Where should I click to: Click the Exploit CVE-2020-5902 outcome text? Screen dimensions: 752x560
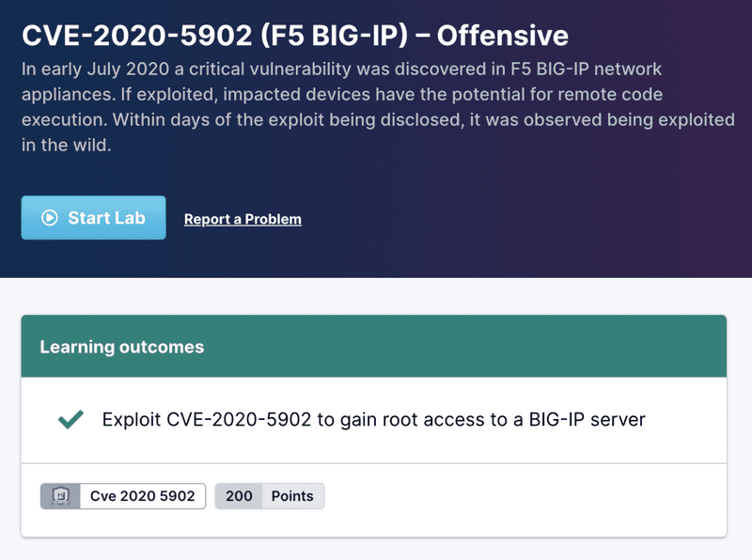tap(373, 420)
